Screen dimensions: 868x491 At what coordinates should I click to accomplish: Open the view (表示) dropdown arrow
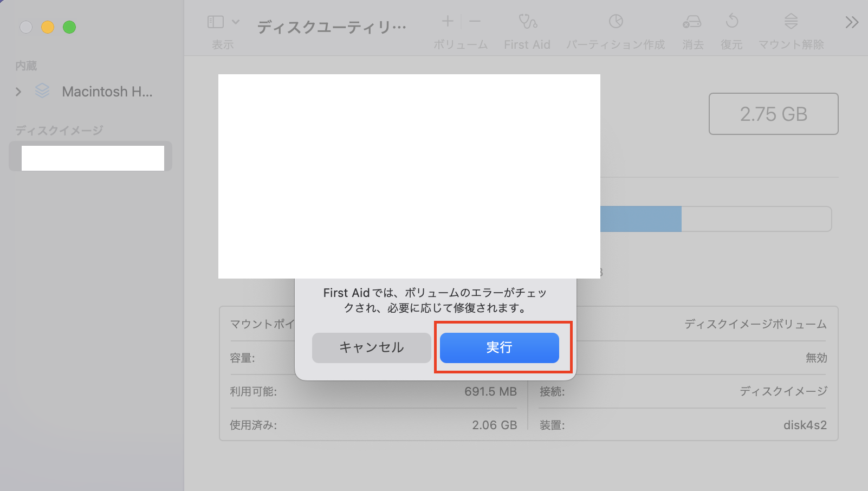pos(236,22)
